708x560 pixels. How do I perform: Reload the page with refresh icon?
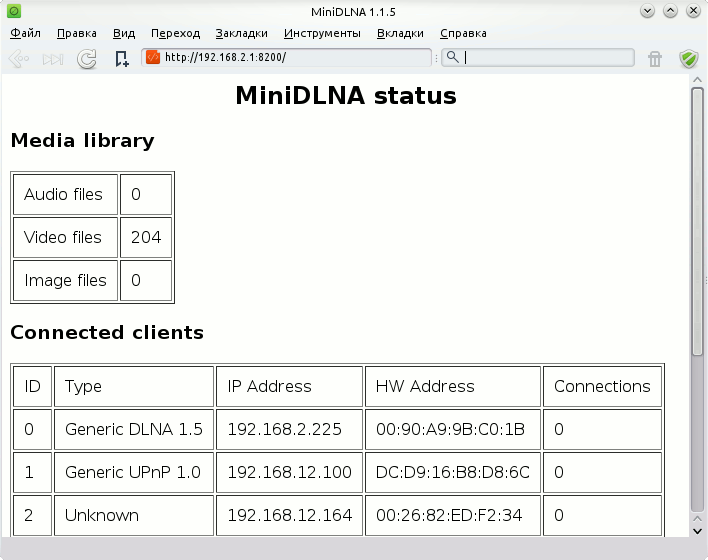coord(87,59)
